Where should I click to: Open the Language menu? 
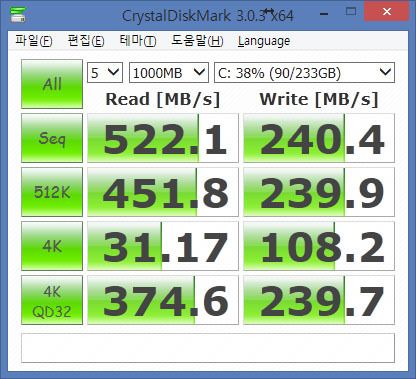(x=264, y=41)
